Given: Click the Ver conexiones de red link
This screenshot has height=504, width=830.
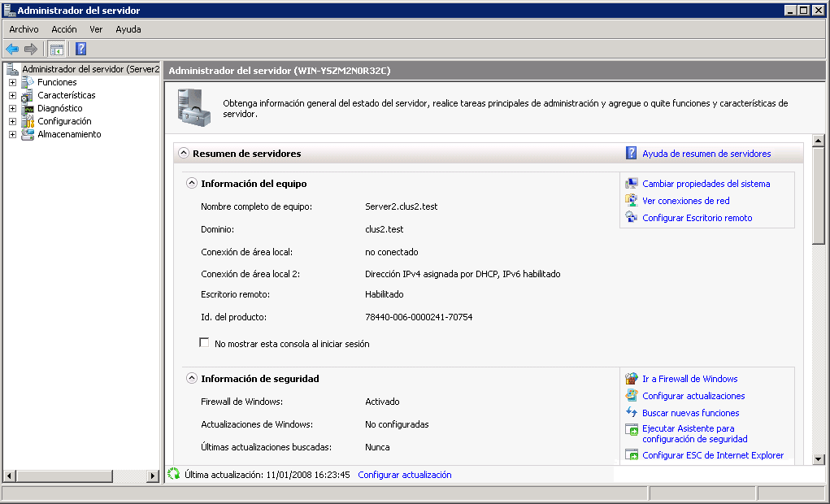Looking at the screenshot, I should [x=685, y=201].
